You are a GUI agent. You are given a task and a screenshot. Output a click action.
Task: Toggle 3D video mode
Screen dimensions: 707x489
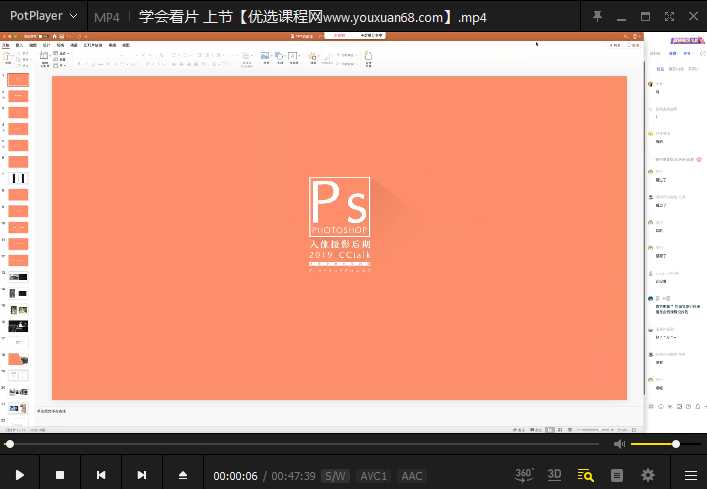pyautogui.click(x=555, y=474)
